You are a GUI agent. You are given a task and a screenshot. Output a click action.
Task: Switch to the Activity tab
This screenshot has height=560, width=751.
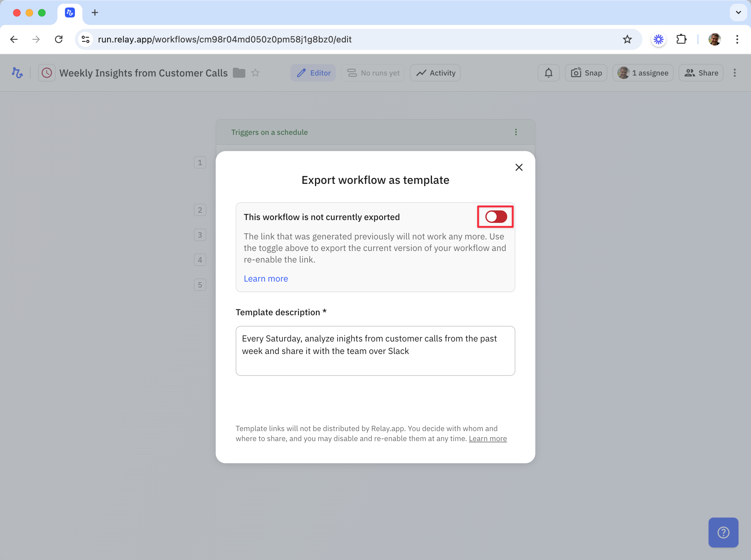(x=435, y=73)
